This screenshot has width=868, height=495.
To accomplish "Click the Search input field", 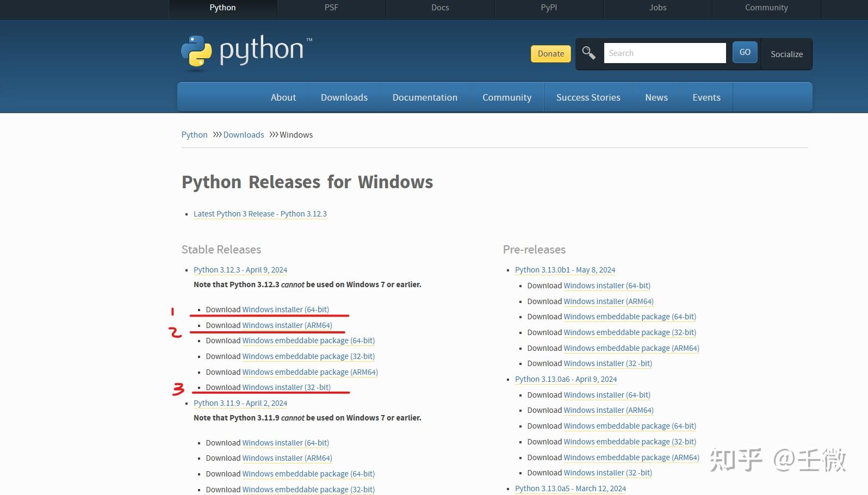I will (665, 53).
